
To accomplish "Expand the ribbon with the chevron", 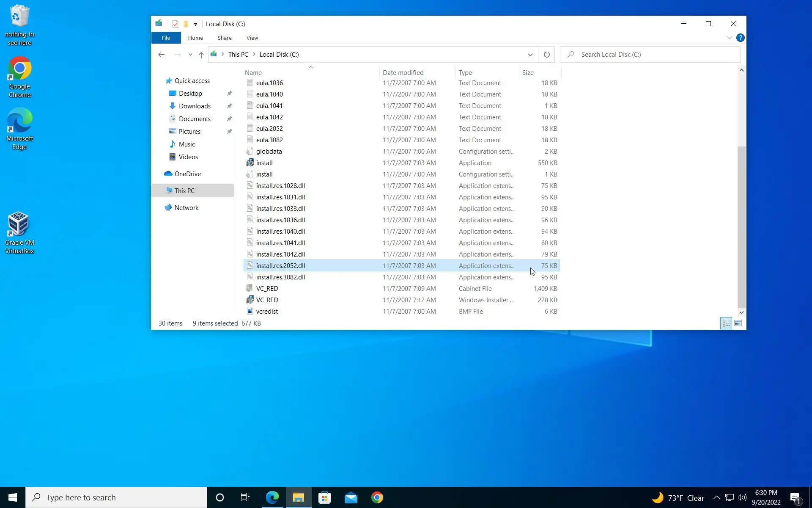I will tap(730, 38).
